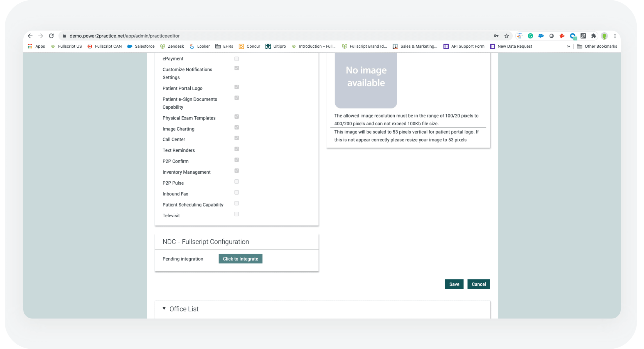Open the Chrome three-dot menu
Screen dimensions: 644x349
tap(615, 36)
